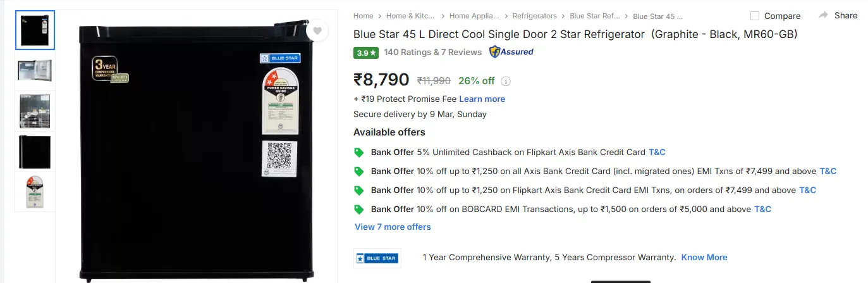
Task: Open Learn more about Protect Promise Fee
Action: click(482, 99)
